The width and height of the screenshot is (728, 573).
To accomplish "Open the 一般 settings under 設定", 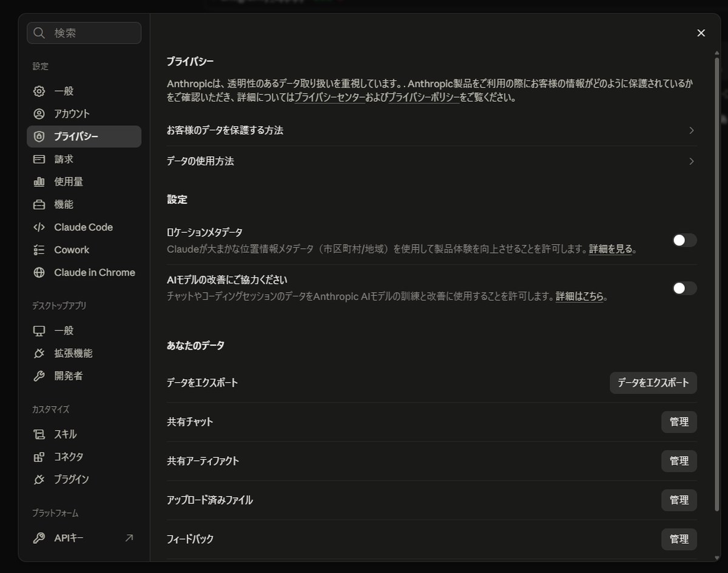I will click(x=84, y=91).
